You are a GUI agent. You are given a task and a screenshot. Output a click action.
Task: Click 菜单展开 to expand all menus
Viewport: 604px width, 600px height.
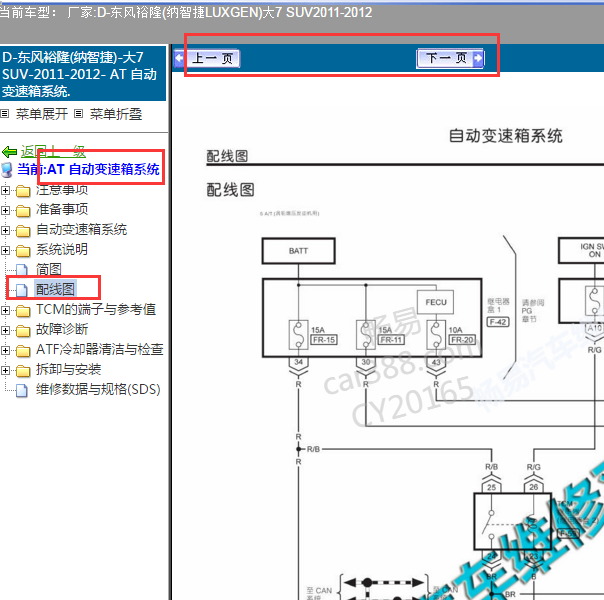[42, 114]
